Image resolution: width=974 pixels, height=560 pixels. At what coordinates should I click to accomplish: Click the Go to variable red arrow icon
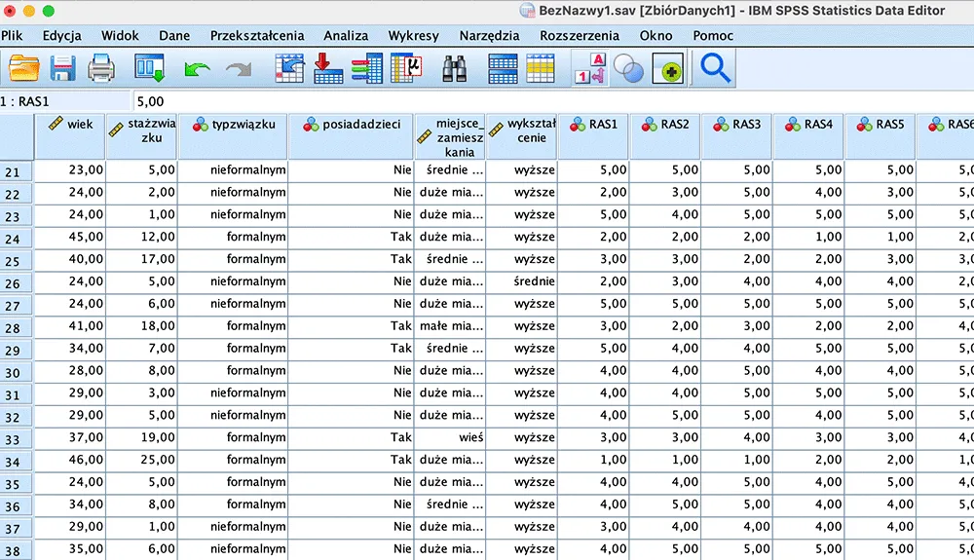coord(328,68)
